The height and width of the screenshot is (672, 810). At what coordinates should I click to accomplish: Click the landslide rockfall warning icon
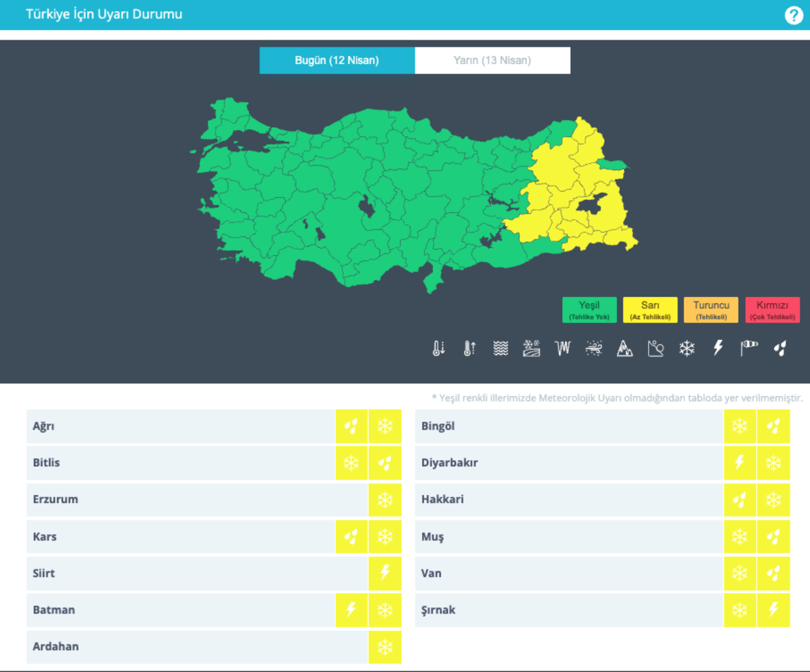coord(656,349)
